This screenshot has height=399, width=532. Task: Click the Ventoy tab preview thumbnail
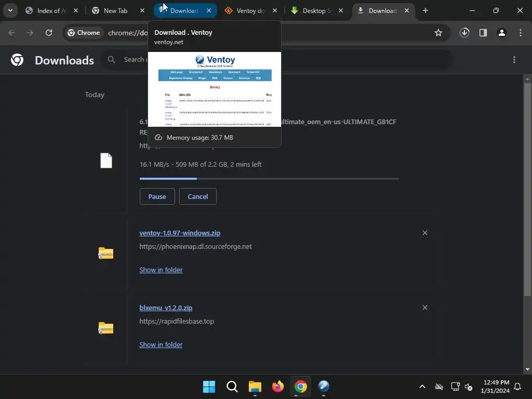pyautogui.click(x=215, y=89)
